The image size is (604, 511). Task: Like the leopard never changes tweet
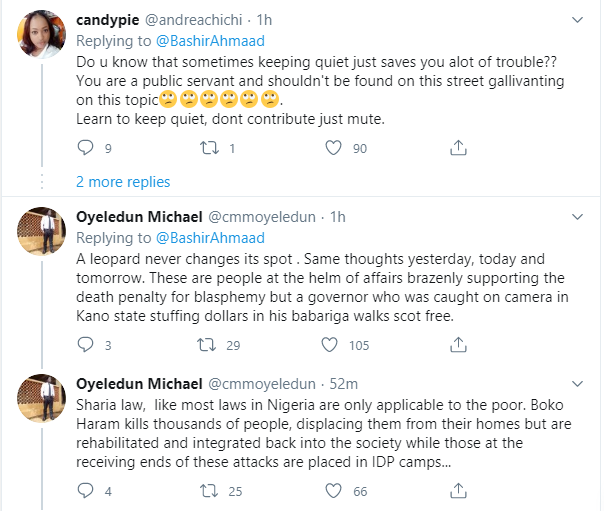pyautogui.click(x=329, y=345)
